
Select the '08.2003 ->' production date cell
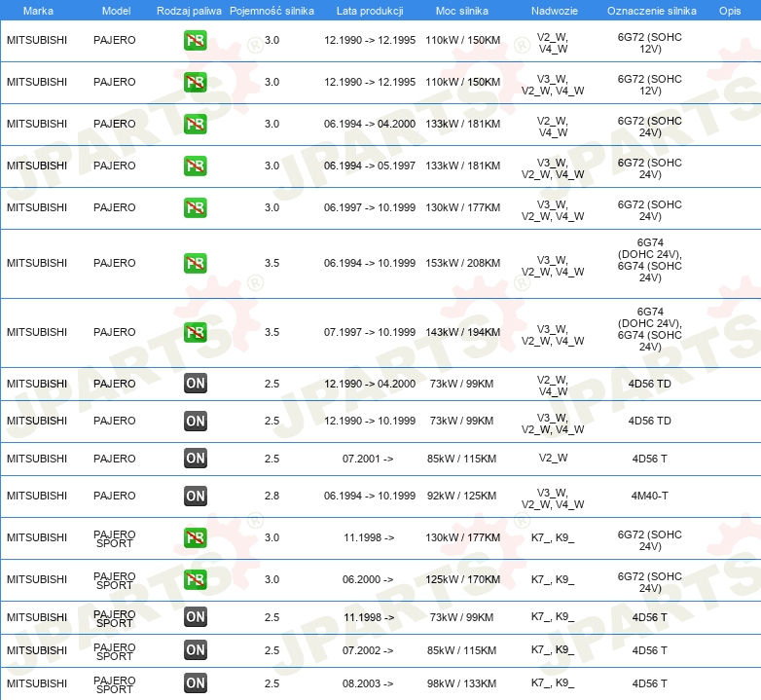(368, 683)
